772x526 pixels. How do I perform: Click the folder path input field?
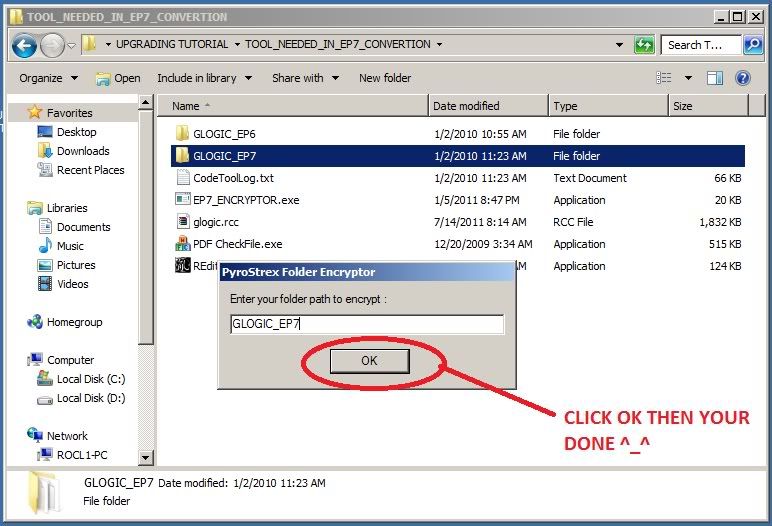pyautogui.click(x=366, y=324)
